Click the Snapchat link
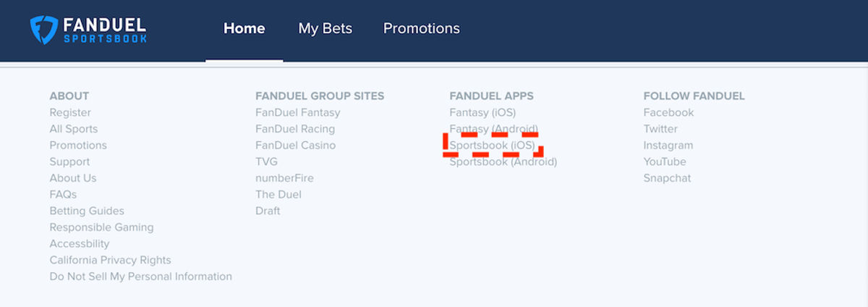The width and height of the screenshot is (868, 307). pyautogui.click(x=668, y=178)
